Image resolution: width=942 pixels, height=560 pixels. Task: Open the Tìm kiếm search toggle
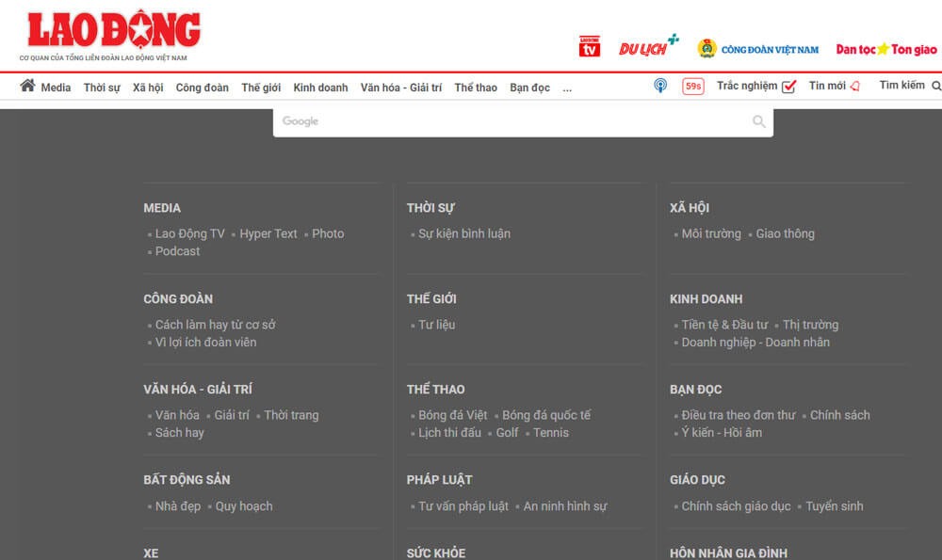click(x=909, y=86)
